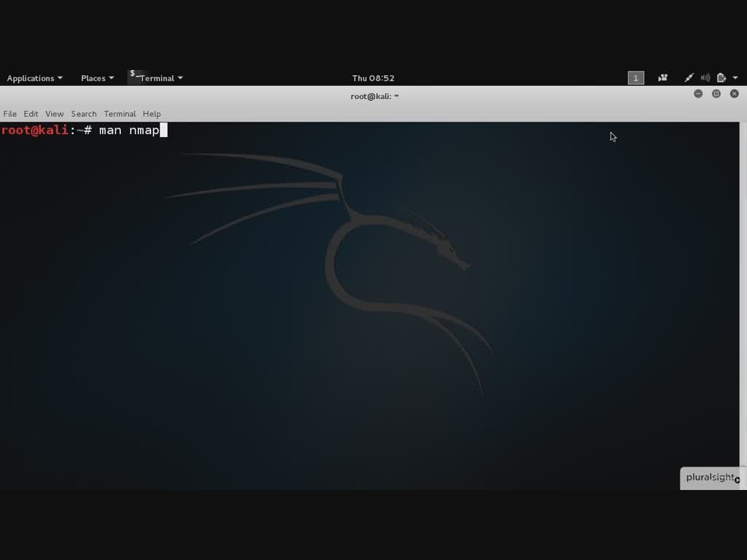
Task: Click the volume speaker icon
Action: (705, 78)
